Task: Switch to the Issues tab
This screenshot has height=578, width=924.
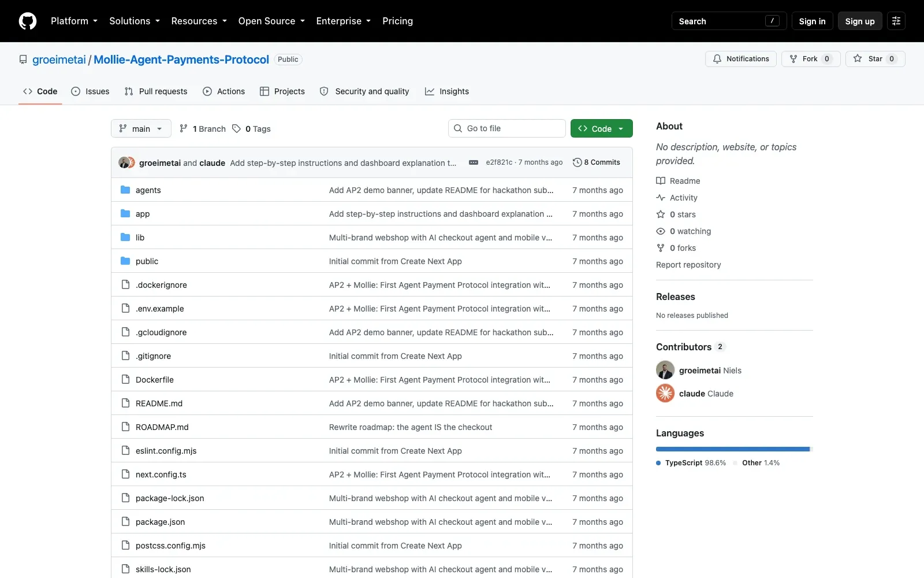Action: point(90,91)
